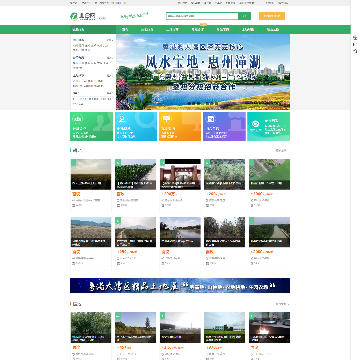This screenshot has height=360, width=360.
Task: Open the more link above the first listings
Action: point(282,151)
